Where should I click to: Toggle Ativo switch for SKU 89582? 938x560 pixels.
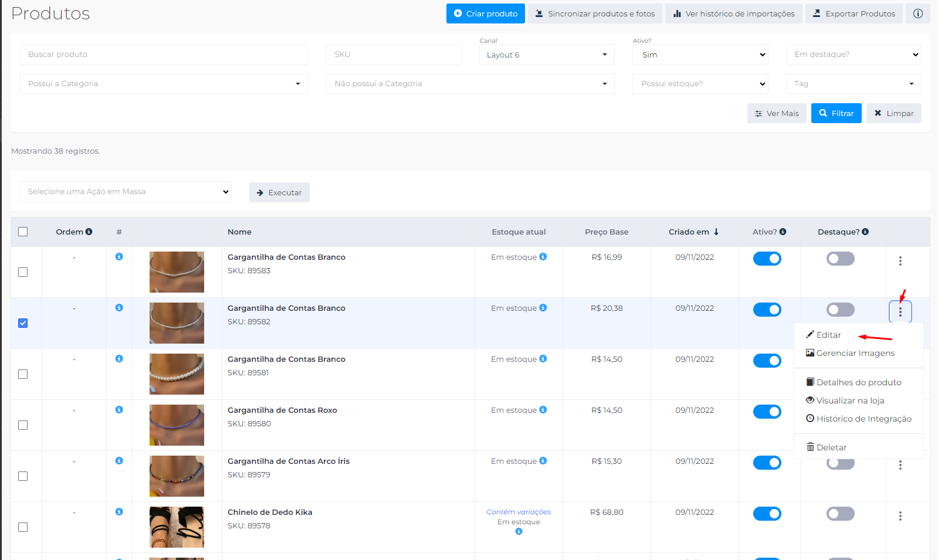[x=767, y=310]
